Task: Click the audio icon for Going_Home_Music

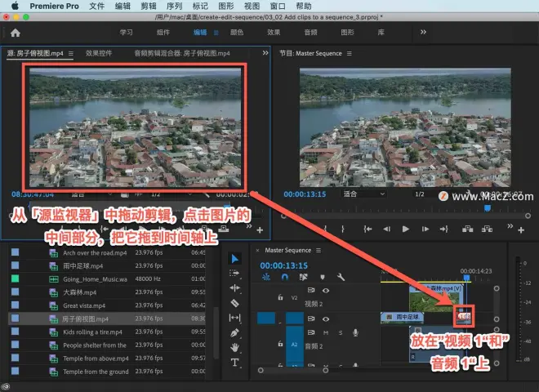Action: coord(53,279)
